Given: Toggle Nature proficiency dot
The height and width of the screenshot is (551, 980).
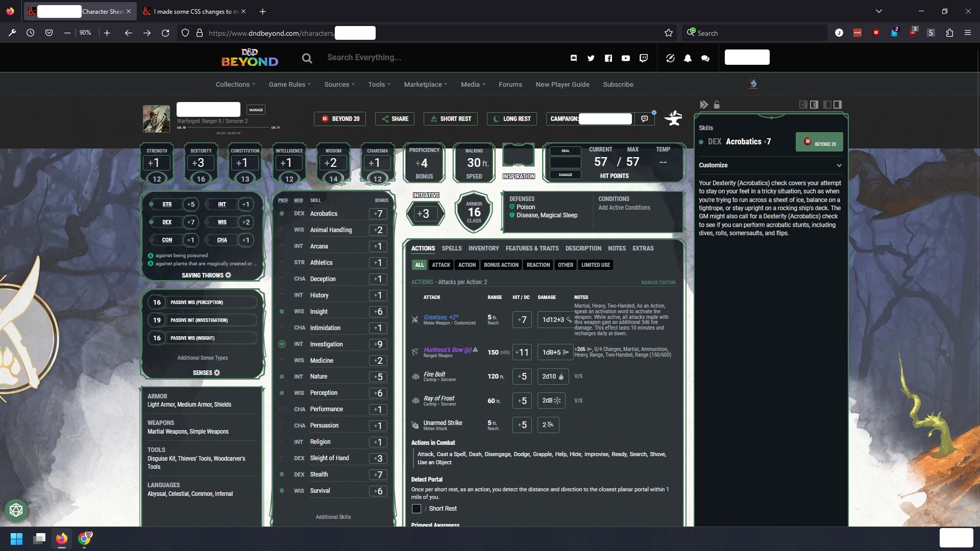Looking at the screenshot, I should 282,377.
